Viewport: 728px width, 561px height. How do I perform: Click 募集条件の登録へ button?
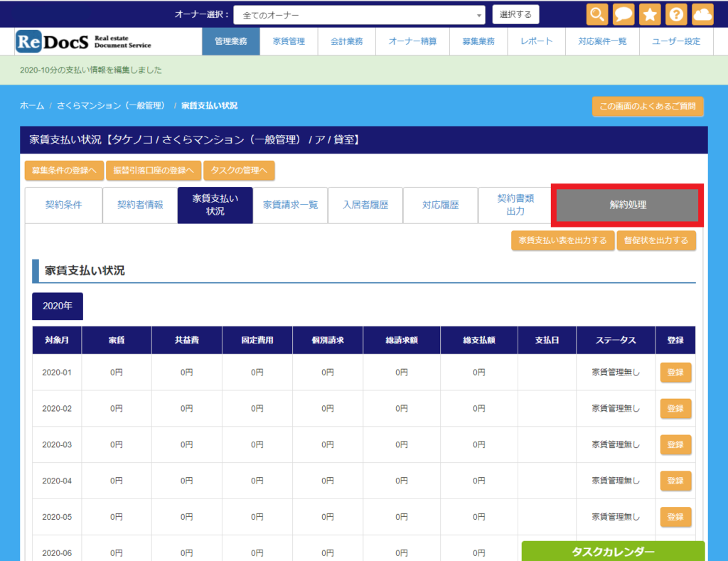click(x=64, y=171)
